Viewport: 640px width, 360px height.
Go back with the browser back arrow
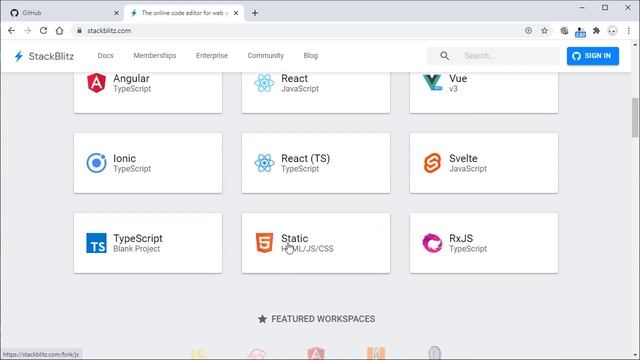(11, 31)
